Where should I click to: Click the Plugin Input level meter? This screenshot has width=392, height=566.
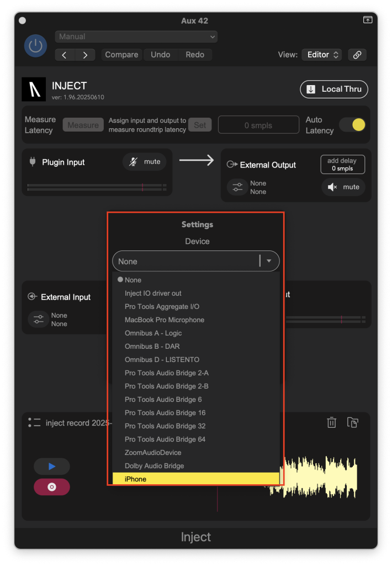pos(97,187)
